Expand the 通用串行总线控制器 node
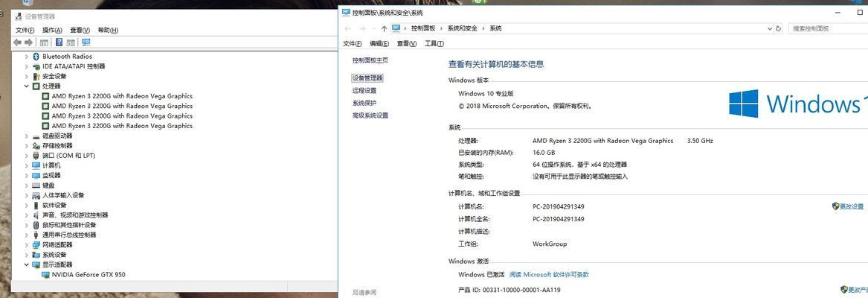 coord(26,235)
